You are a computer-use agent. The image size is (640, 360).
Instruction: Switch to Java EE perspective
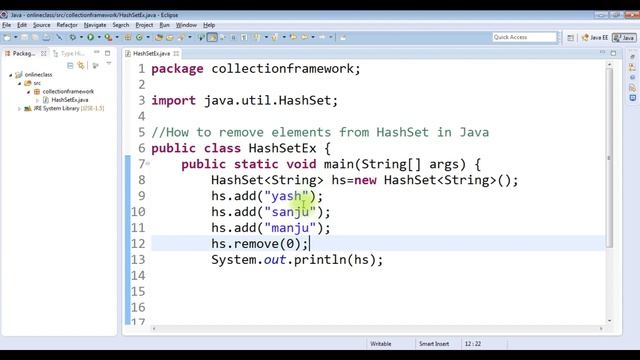595,38
